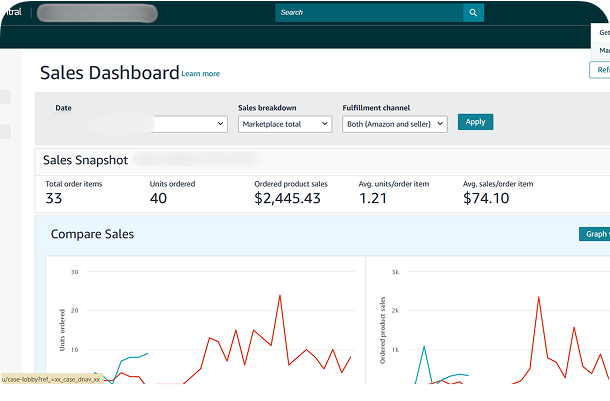Click the Refresh button at right edge

[601, 70]
